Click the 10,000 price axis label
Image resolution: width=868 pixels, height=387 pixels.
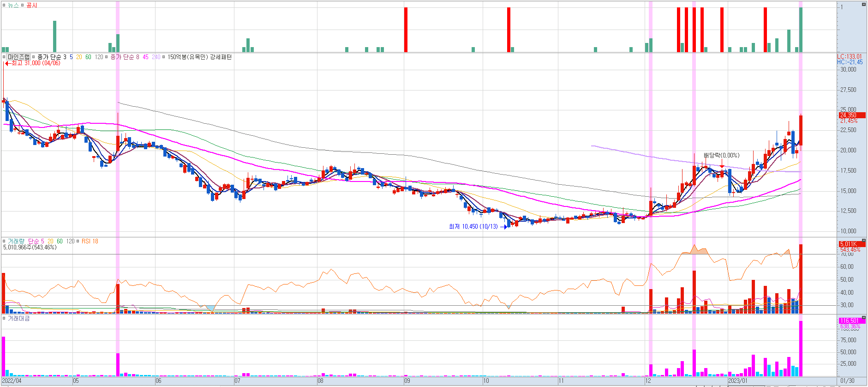pyautogui.click(x=848, y=231)
